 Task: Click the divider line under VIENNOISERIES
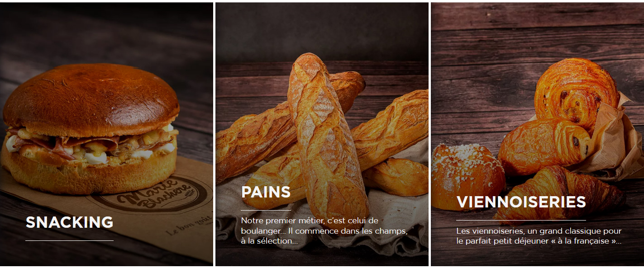[521, 221]
